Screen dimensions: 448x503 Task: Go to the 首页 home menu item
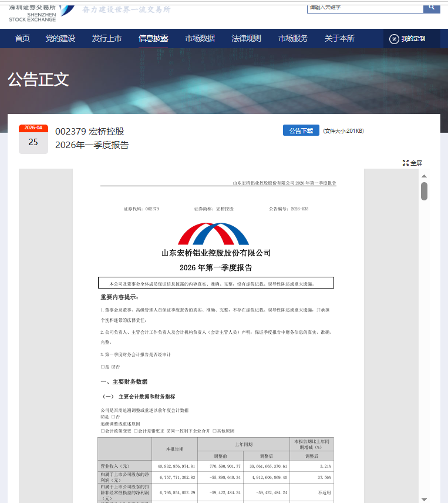[22, 39]
